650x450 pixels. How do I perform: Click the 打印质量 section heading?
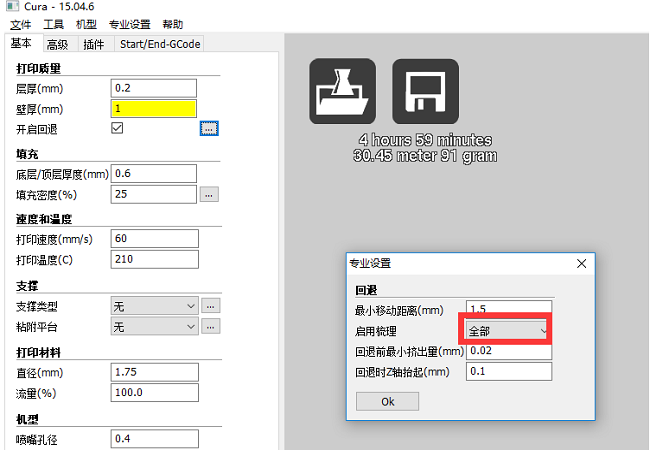click(x=39, y=68)
